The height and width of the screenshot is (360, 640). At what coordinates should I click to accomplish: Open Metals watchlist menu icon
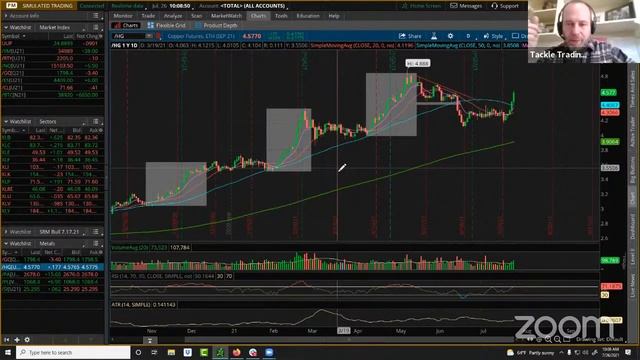(96, 243)
